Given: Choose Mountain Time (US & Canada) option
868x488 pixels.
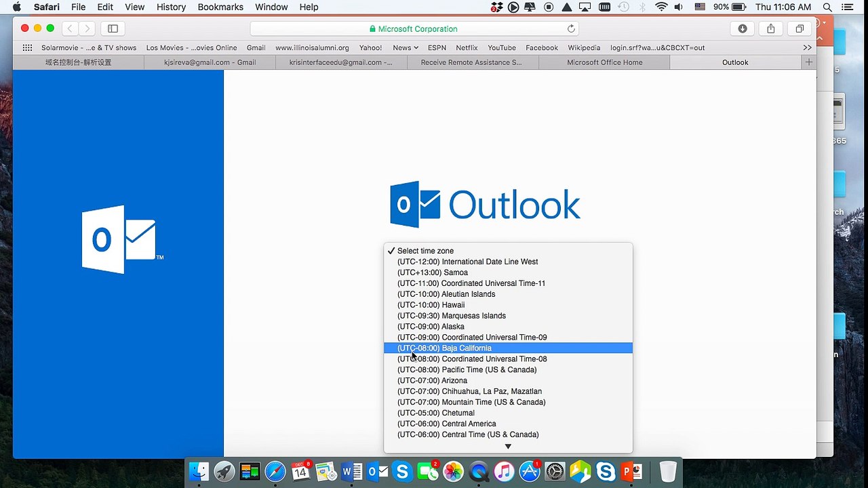Looking at the screenshot, I should [508, 402].
